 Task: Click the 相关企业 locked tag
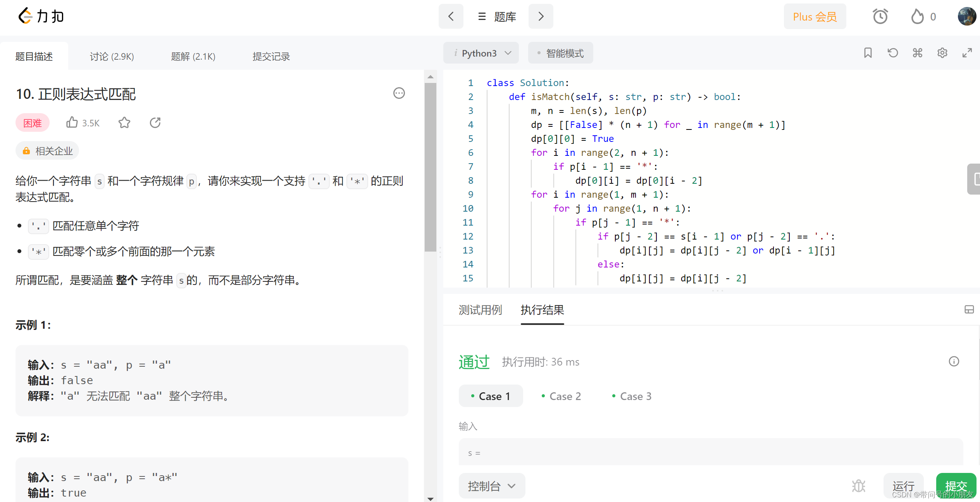47,151
